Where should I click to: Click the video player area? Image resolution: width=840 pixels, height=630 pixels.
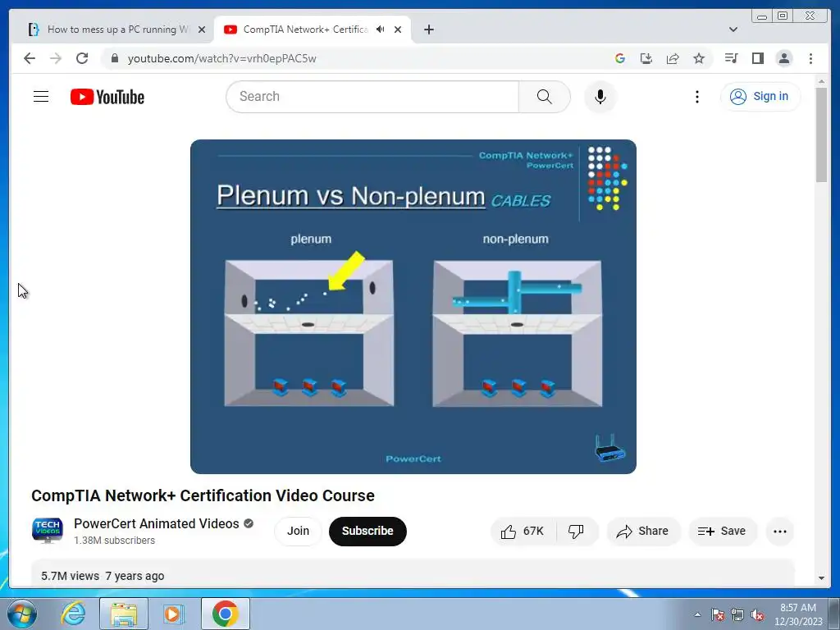click(413, 307)
